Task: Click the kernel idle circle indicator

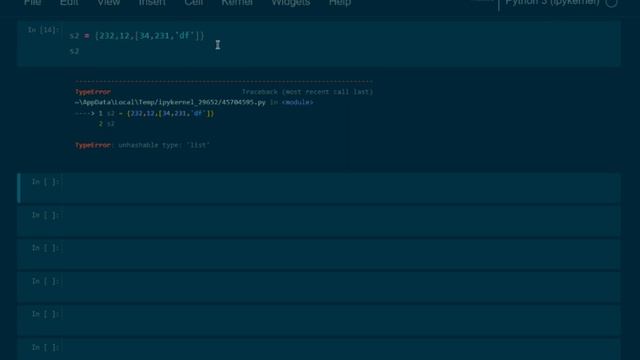Action: (x=611, y=2)
